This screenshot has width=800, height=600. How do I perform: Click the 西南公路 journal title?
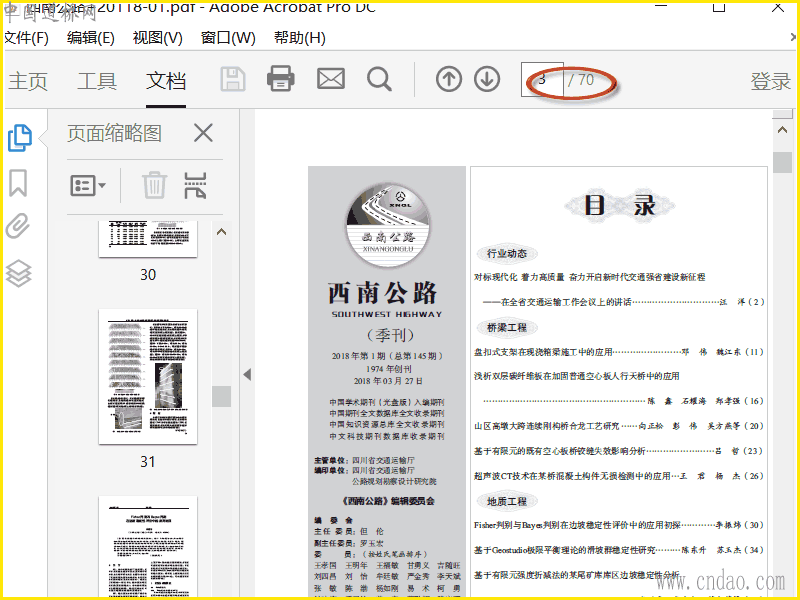pos(383,293)
